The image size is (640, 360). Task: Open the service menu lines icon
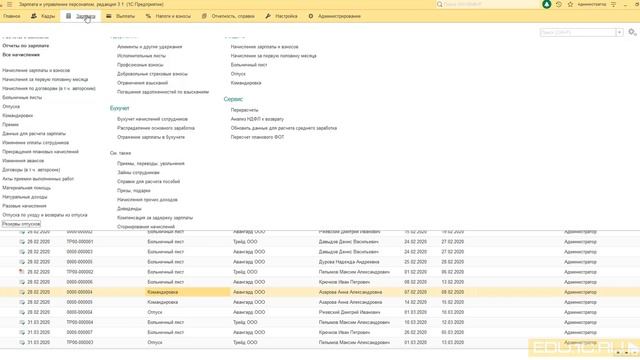[613, 4]
